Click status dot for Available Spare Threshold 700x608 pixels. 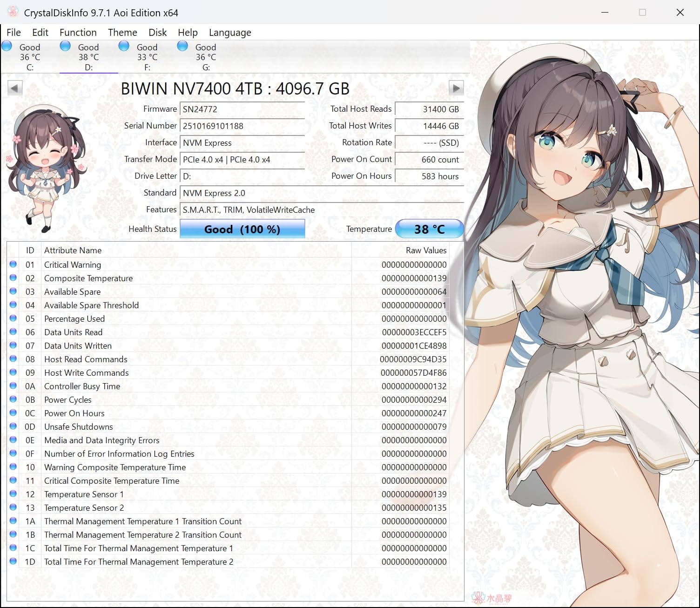click(x=13, y=305)
